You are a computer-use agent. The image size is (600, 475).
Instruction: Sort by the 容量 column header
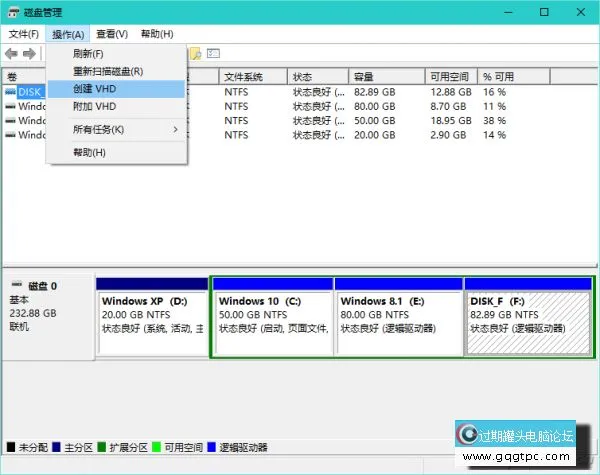pos(387,77)
